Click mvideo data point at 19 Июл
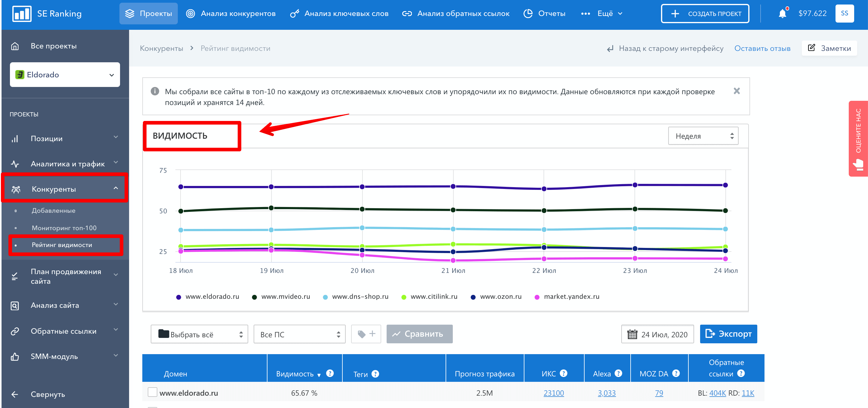This screenshot has width=868, height=408. (271, 208)
